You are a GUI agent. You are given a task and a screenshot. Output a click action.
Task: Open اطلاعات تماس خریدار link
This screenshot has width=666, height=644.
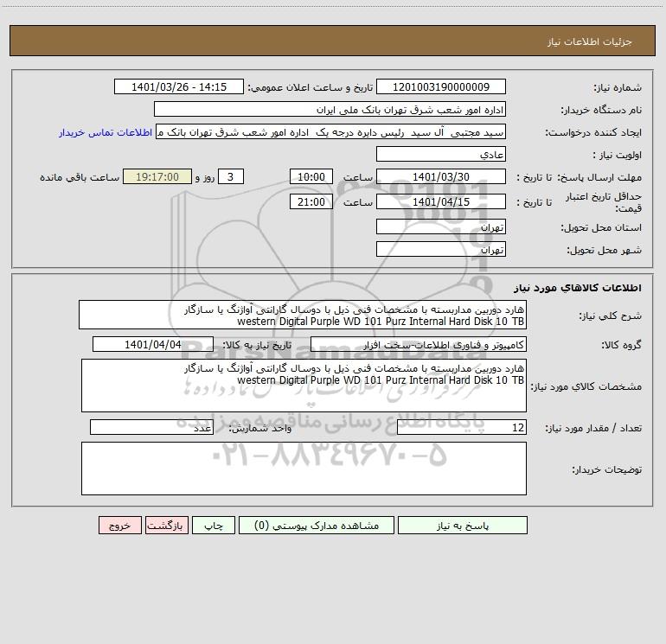coord(106,132)
